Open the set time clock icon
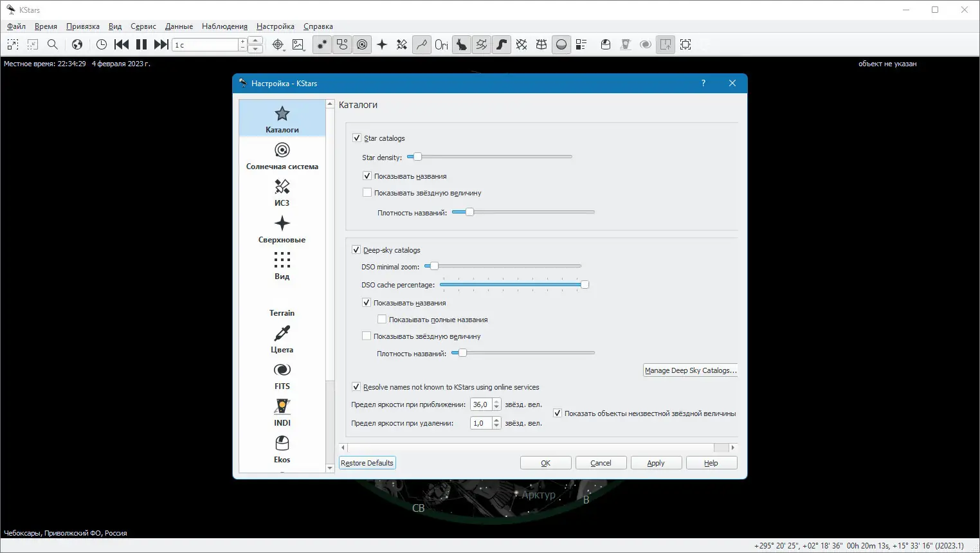Image resolution: width=980 pixels, height=553 pixels. point(102,44)
